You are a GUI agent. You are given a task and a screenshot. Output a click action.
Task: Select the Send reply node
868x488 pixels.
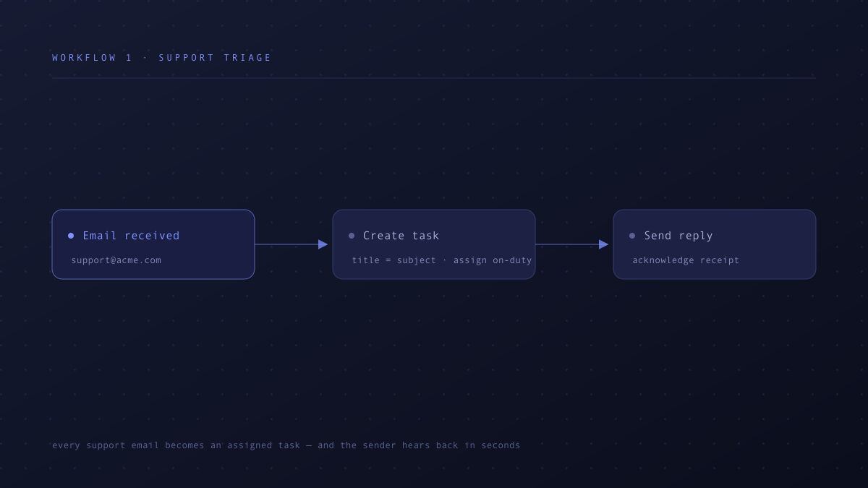pos(715,244)
